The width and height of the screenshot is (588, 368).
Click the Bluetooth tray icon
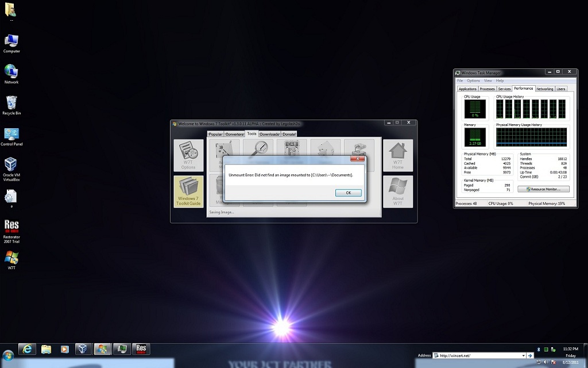pos(539,349)
